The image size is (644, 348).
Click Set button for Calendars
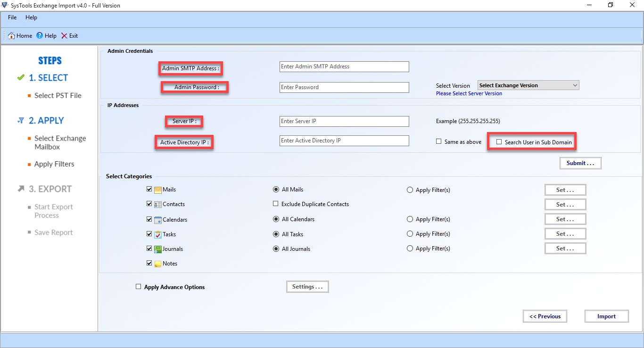[565, 219]
